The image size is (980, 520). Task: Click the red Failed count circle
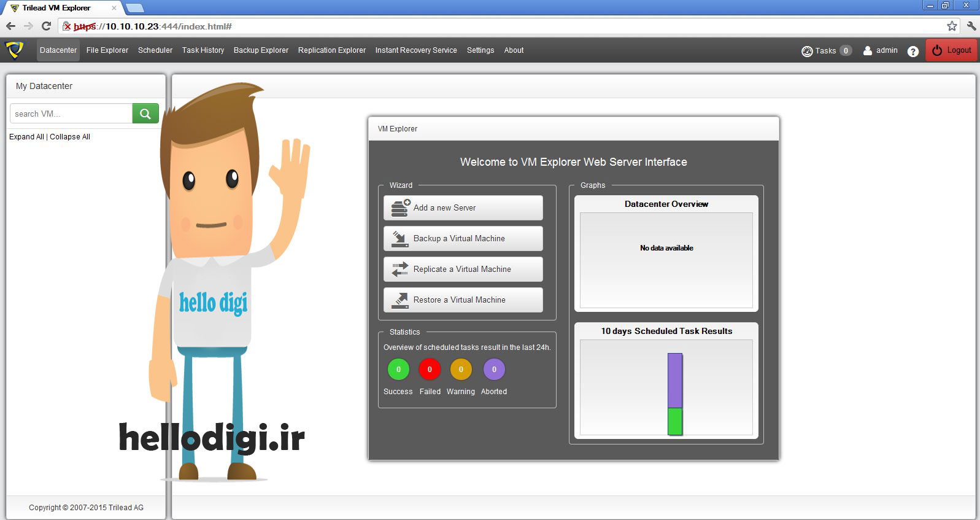(x=430, y=370)
